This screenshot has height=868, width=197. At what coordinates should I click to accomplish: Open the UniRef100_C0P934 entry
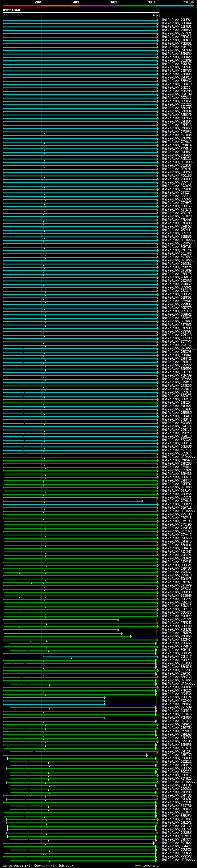[177, 111]
